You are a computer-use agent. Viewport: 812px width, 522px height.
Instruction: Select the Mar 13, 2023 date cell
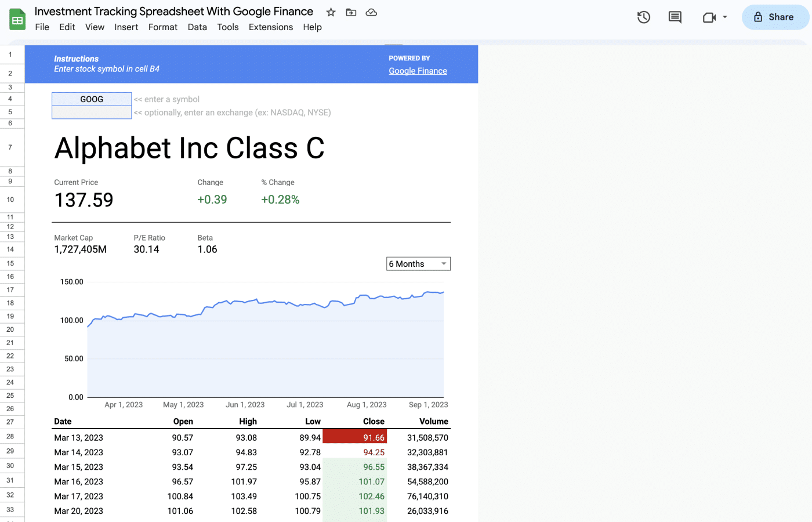pos(79,438)
